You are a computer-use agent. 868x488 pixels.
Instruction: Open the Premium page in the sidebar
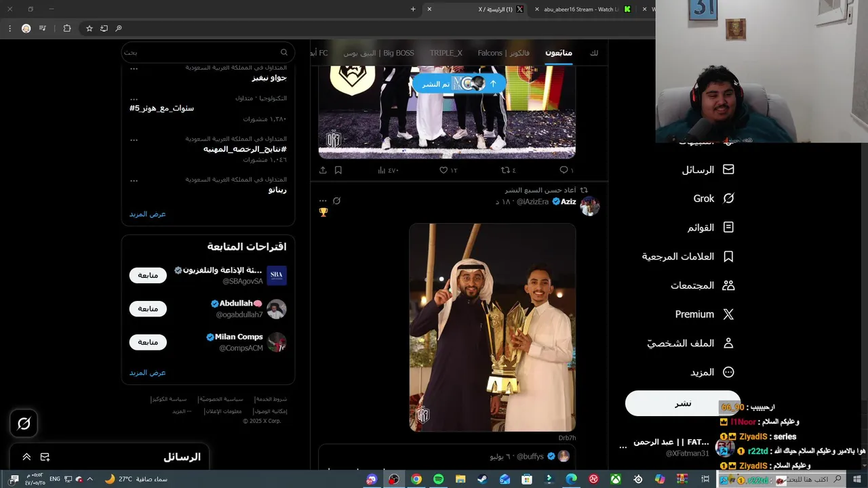click(x=705, y=314)
